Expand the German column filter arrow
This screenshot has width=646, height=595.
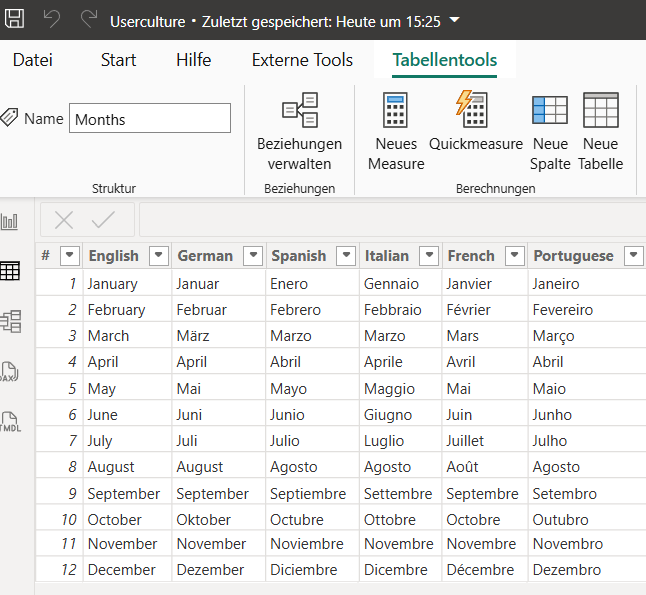coord(252,256)
